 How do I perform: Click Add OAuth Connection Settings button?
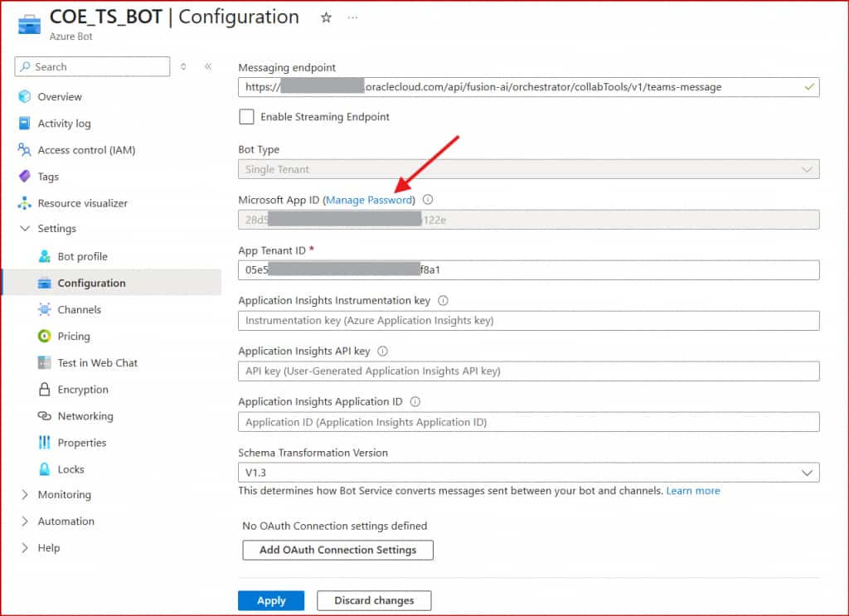(x=337, y=550)
